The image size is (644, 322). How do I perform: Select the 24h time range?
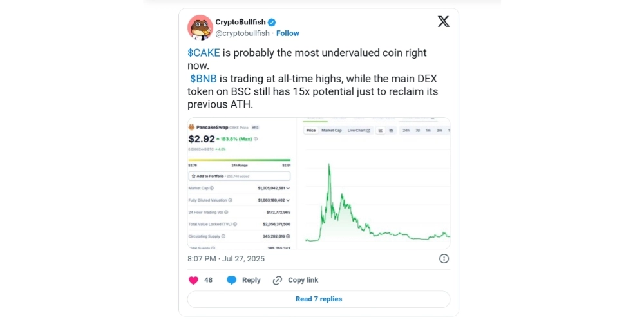406,131
